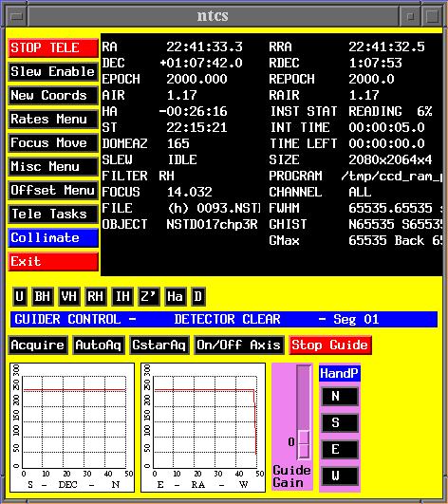Viewport: 448px width, 504px height.
Task: Open the window menu in title bar
Action: (x=16, y=16)
